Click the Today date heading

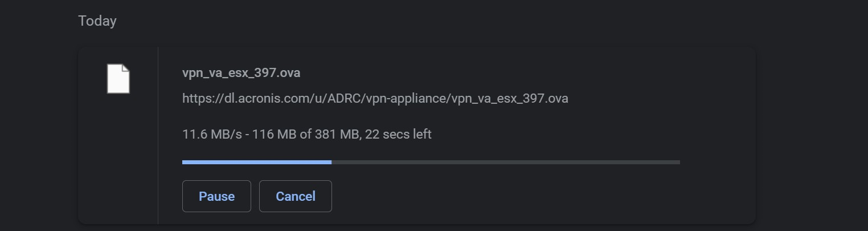tap(97, 21)
